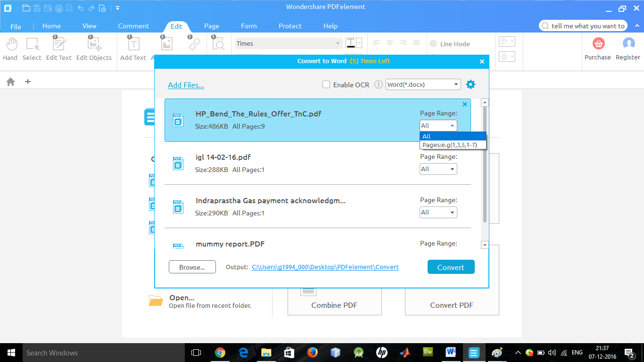This screenshot has width=644, height=362.
Task: Select igl 14-02-16.pdf file row
Action: click(318, 163)
